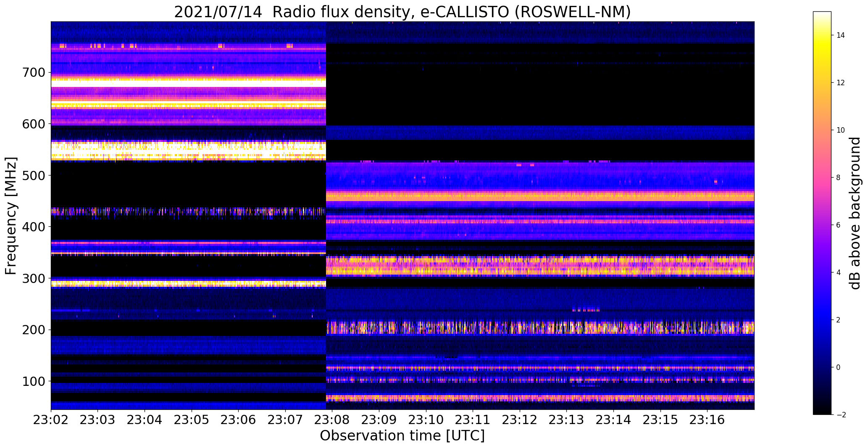Click the colorbar tick label 6

838,225
